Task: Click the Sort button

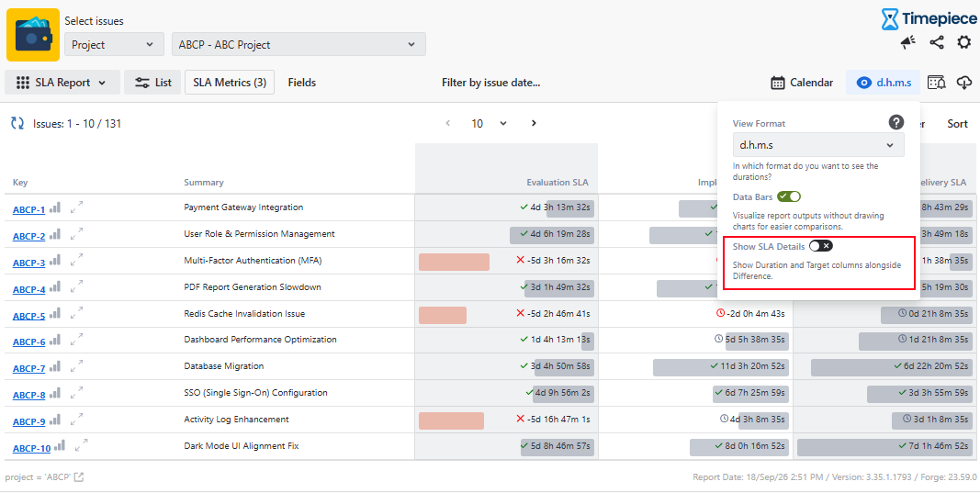Action: [x=957, y=124]
